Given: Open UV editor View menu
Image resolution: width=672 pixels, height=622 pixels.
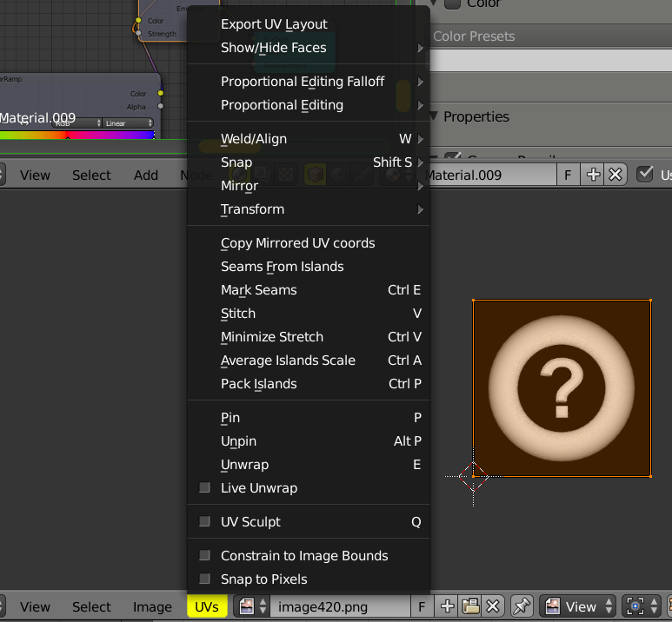Looking at the screenshot, I should (x=35, y=606).
